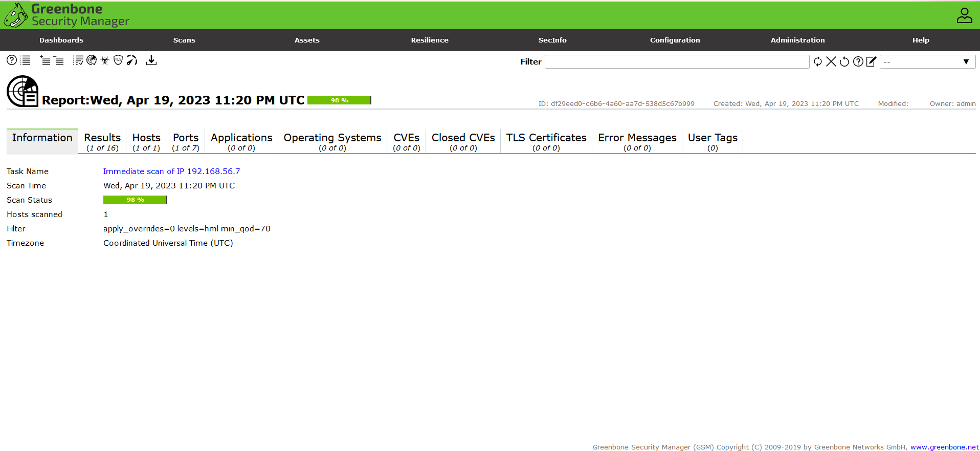Click the 'Owner: admin' text
This screenshot has width=980, height=451.
[x=952, y=103]
